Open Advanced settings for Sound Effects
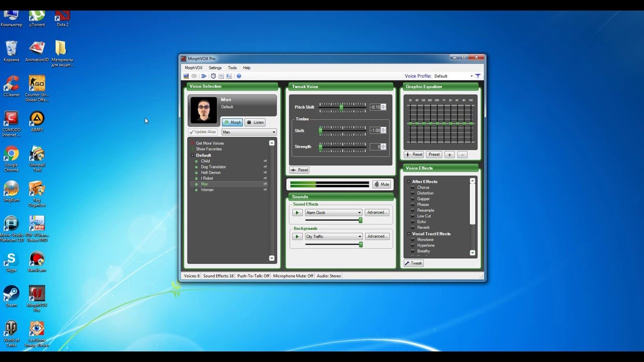Viewport: 644px width, 362px height. point(377,213)
